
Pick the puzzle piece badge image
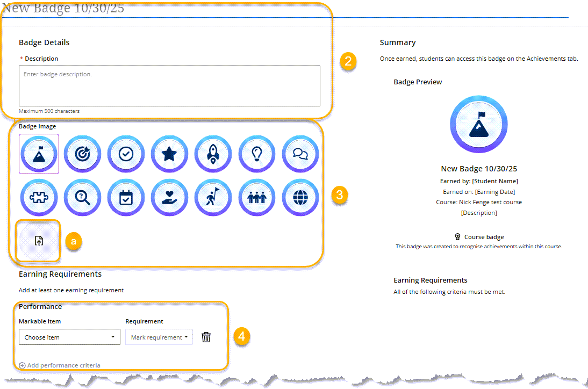39,198
